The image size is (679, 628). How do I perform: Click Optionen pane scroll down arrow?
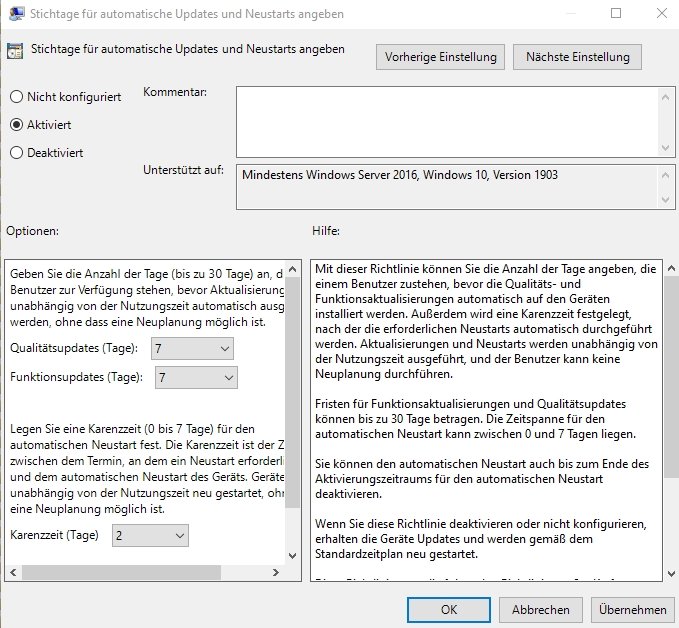[x=292, y=556]
